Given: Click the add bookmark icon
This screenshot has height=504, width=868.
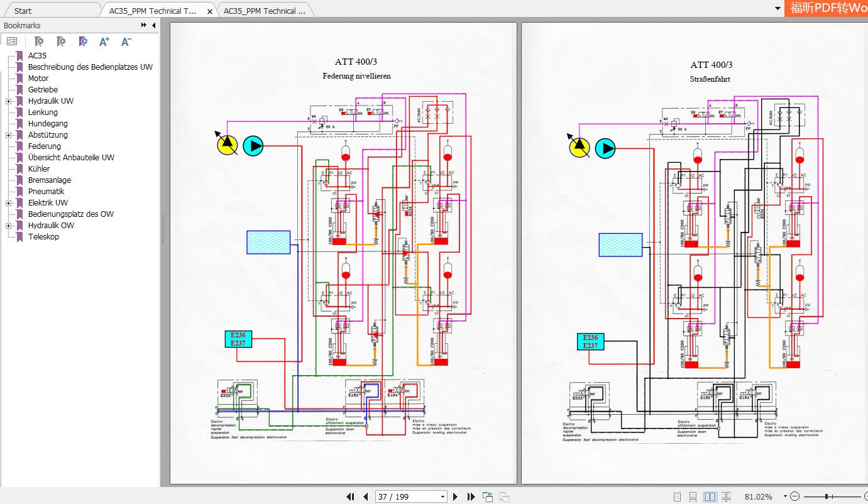Looking at the screenshot, I should point(60,41).
